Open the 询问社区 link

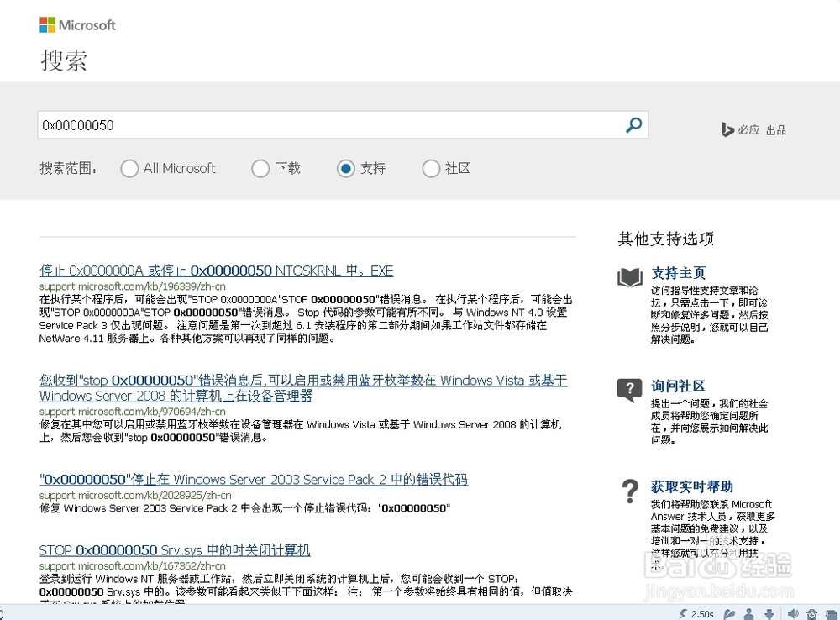pyautogui.click(x=678, y=386)
